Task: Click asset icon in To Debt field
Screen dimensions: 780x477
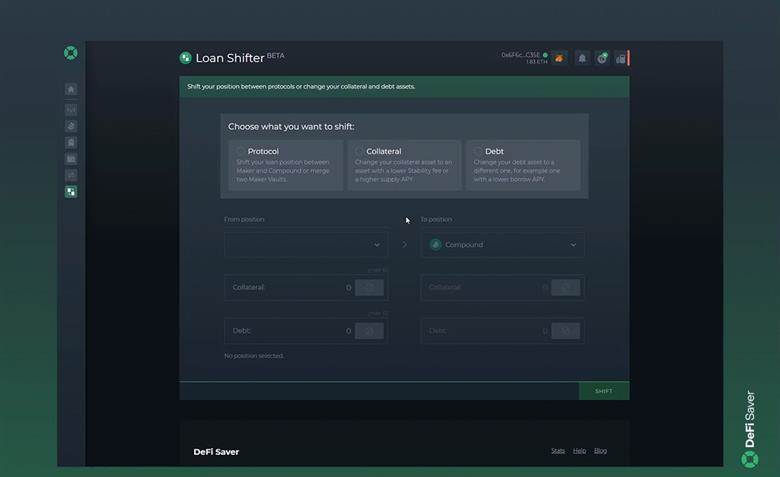Action: point(566,331)
